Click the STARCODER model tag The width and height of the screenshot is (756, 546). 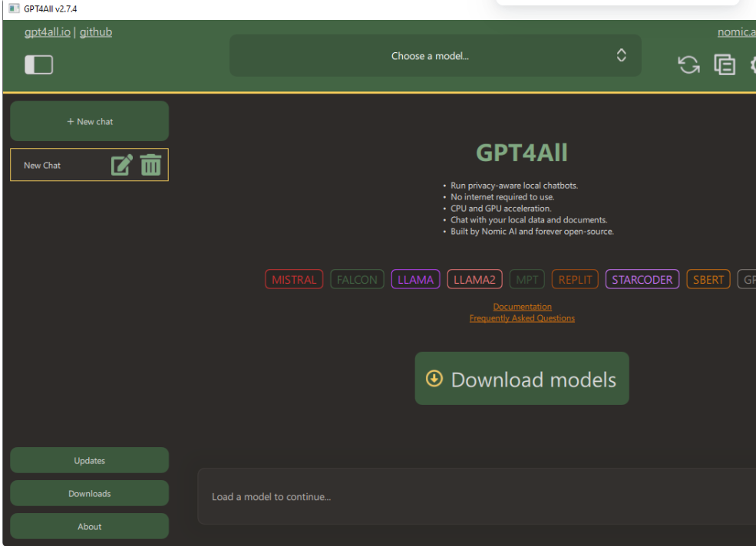click(x=642, y=279)
